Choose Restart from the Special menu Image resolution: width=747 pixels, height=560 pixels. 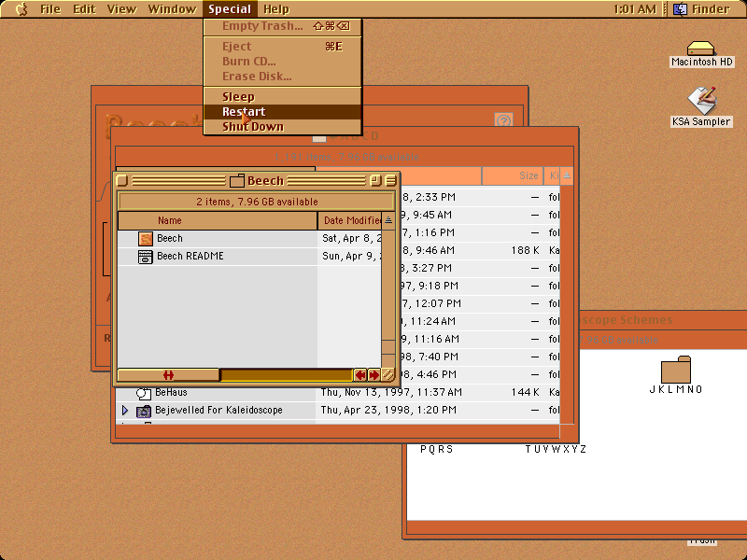click(283, 111)
